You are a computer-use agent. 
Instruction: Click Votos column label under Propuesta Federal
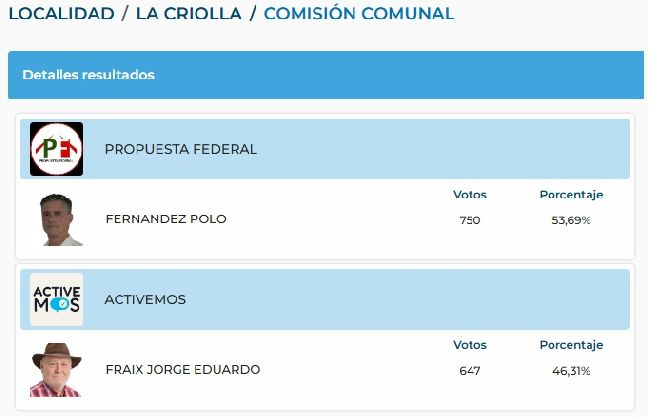(x=470, y=194)
